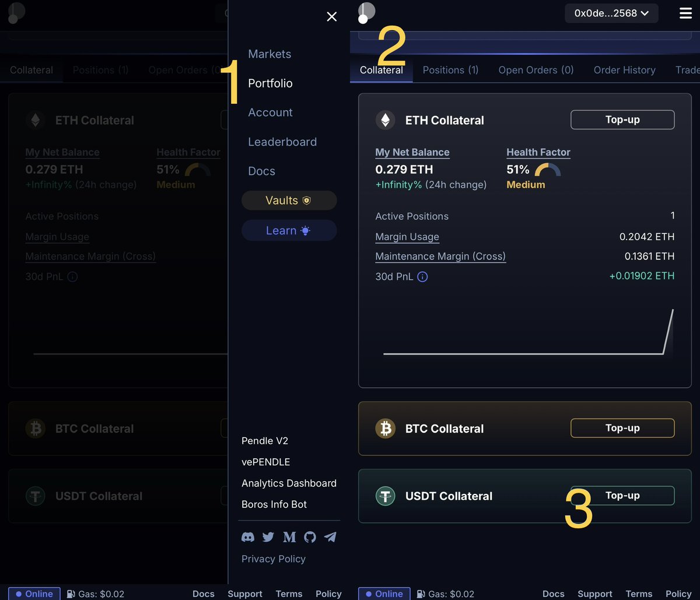The image size is (700, 600).
Task: Switch to Positions (1) tab in right panel
Action: (450, 70)
